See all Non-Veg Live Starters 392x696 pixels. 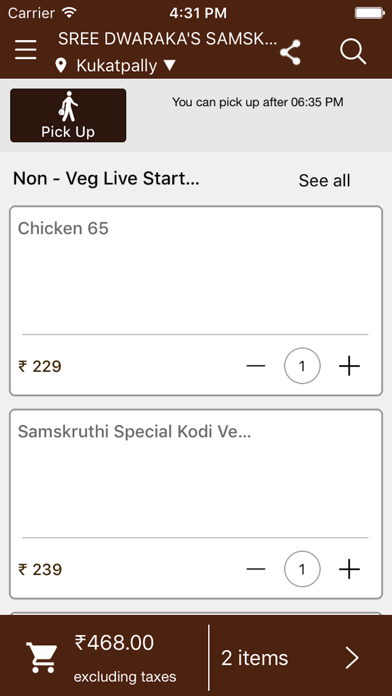pyautogui.click(x=324, y=181)
